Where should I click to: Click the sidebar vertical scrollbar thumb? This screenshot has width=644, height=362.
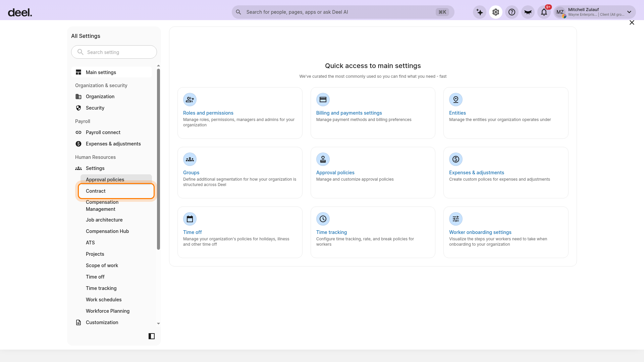[159, 159]
